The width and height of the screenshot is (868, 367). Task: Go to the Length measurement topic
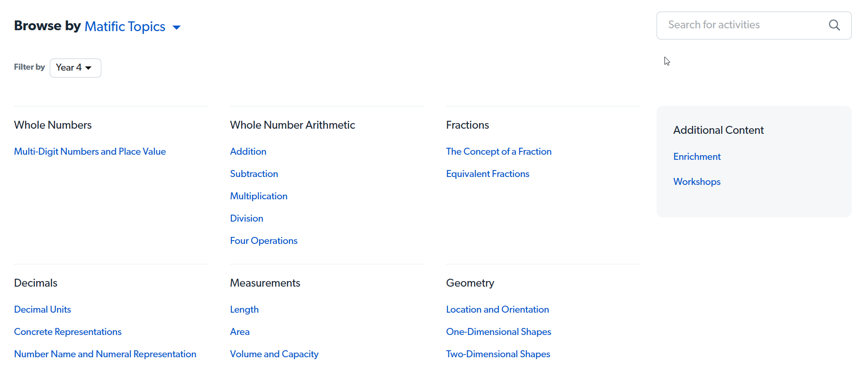tap(244, 309)
